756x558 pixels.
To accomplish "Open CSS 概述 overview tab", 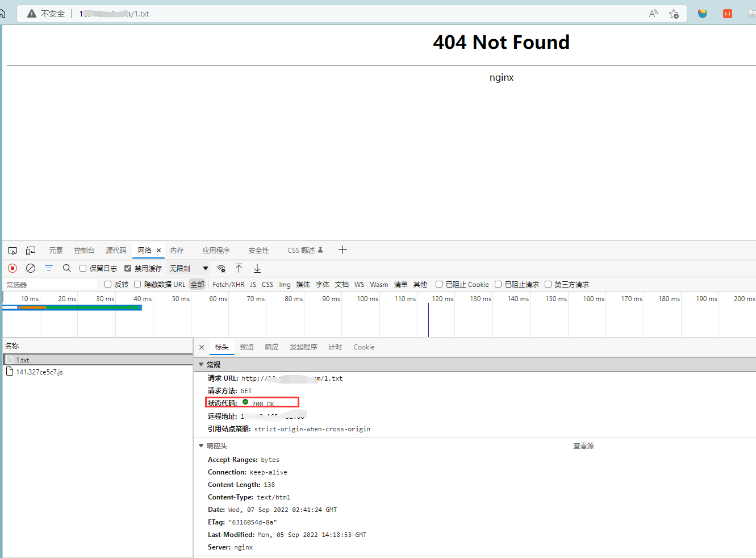I will [304, 251].
